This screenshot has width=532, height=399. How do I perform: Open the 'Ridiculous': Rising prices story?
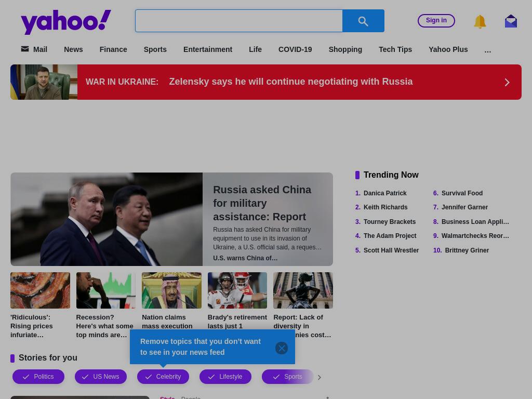click(x=32, y=326)
